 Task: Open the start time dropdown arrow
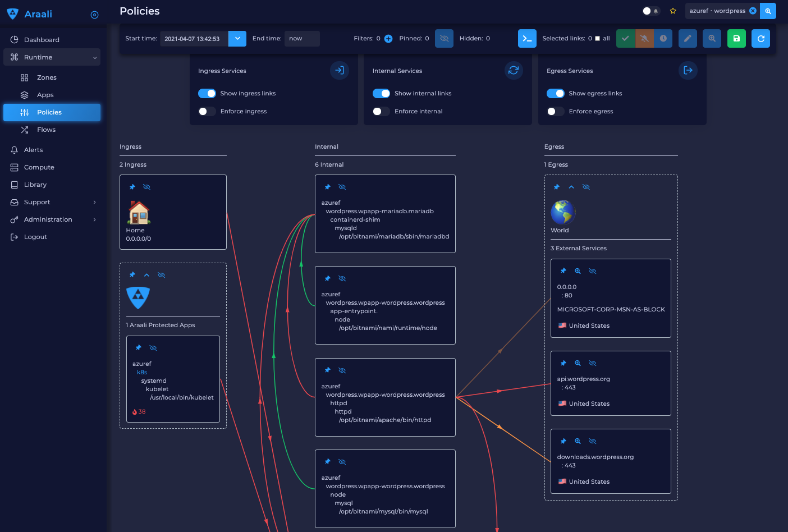237,39
